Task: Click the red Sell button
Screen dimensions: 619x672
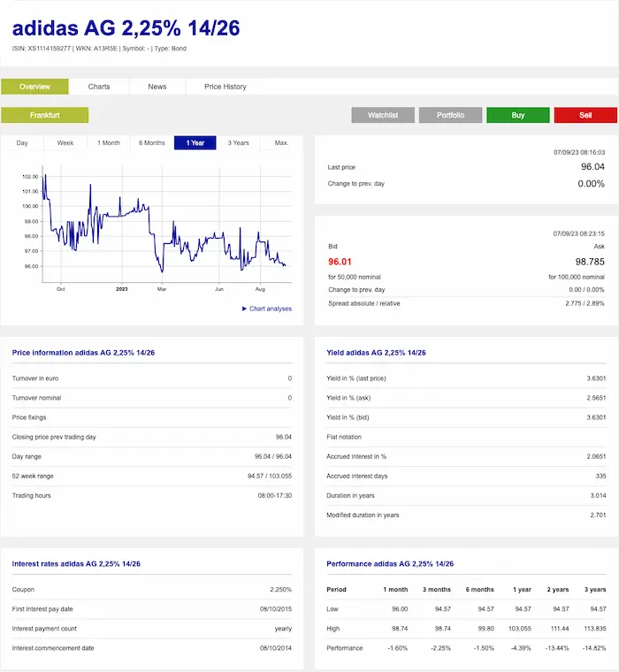Action: coord(585,115)
